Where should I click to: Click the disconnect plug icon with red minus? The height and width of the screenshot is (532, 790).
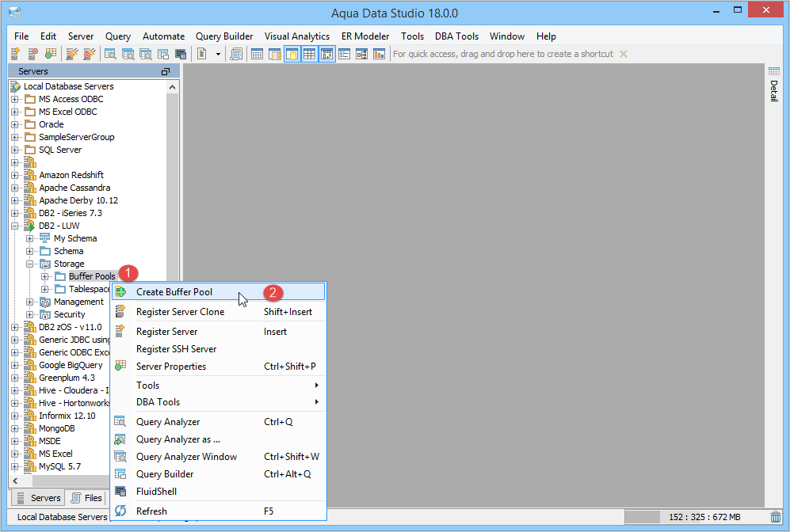click(90, 53)
